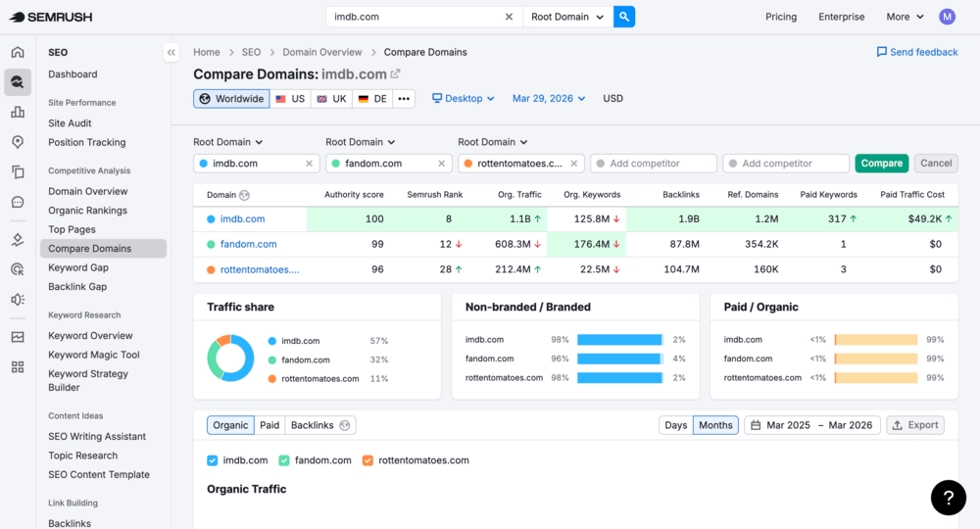Open Keyword Magic Tool in sidebar
This screenshot has height=529, width=980.
coord(94,355)
